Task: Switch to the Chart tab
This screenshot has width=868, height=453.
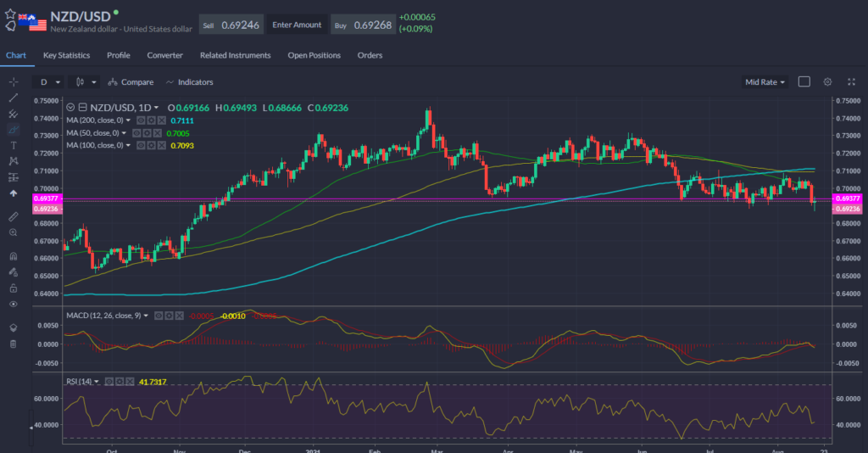Action: pyautogui.click(x=16, y=55)
